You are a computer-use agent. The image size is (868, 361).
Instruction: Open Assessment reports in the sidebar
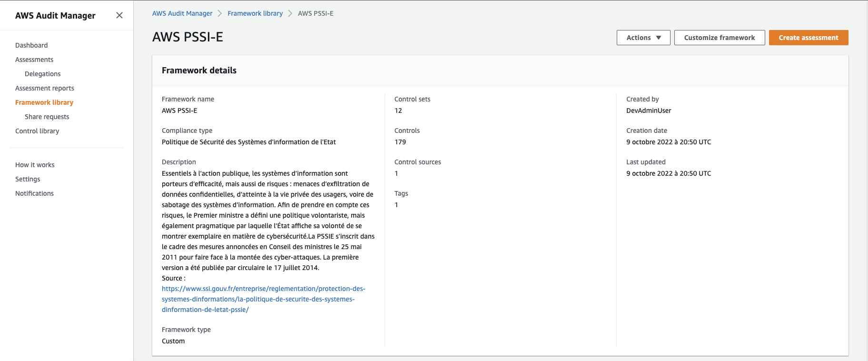[x=45, y=88]
